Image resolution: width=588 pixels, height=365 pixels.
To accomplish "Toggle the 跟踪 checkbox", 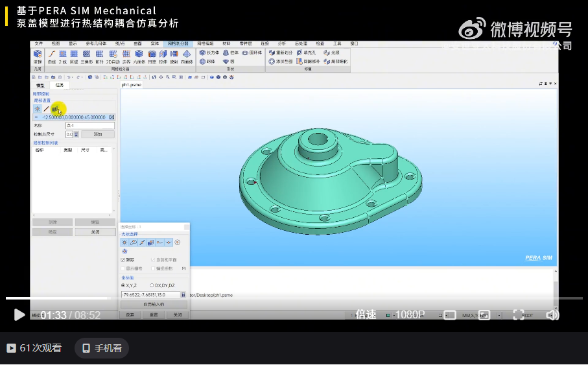I will coord(123,259).
